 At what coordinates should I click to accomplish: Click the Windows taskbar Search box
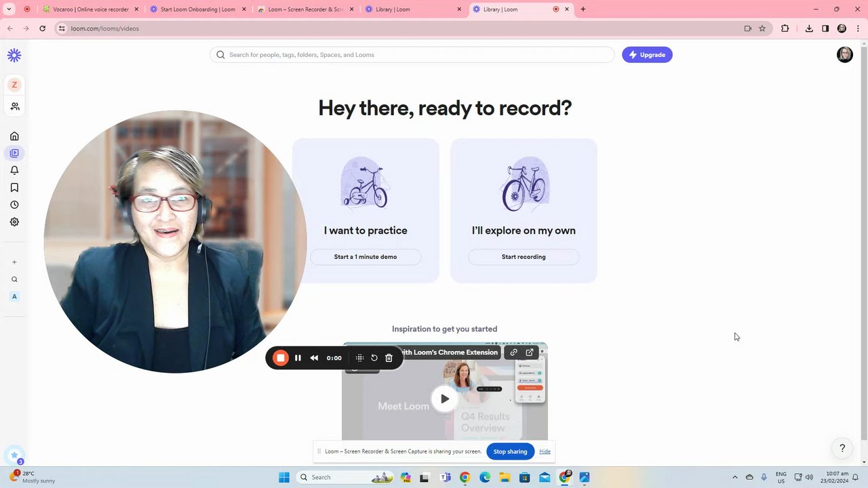pyautogui.click(x=346, y=477)
